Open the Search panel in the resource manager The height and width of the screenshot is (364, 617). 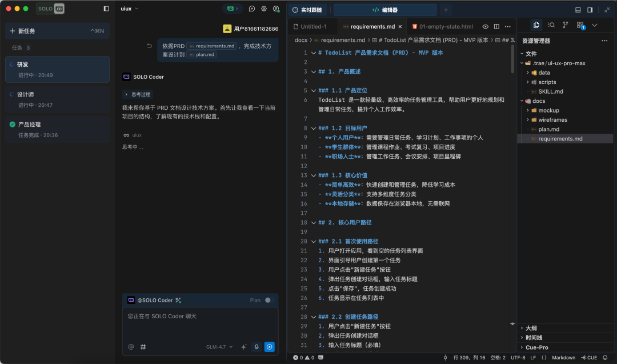[550, 26]
